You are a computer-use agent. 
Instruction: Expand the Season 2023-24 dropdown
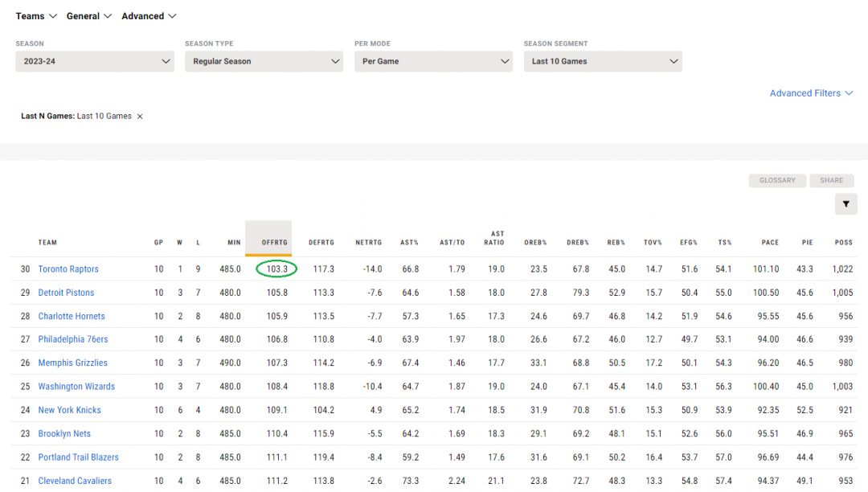(x=95, y=61)
